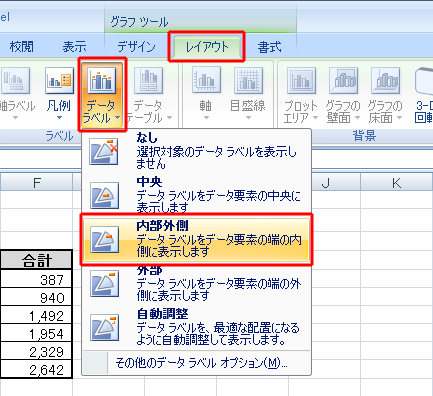Click the 凡例 legend icon
Viewport: 433px width, 396px height.
pyautogui.click(x=59, y=81)
